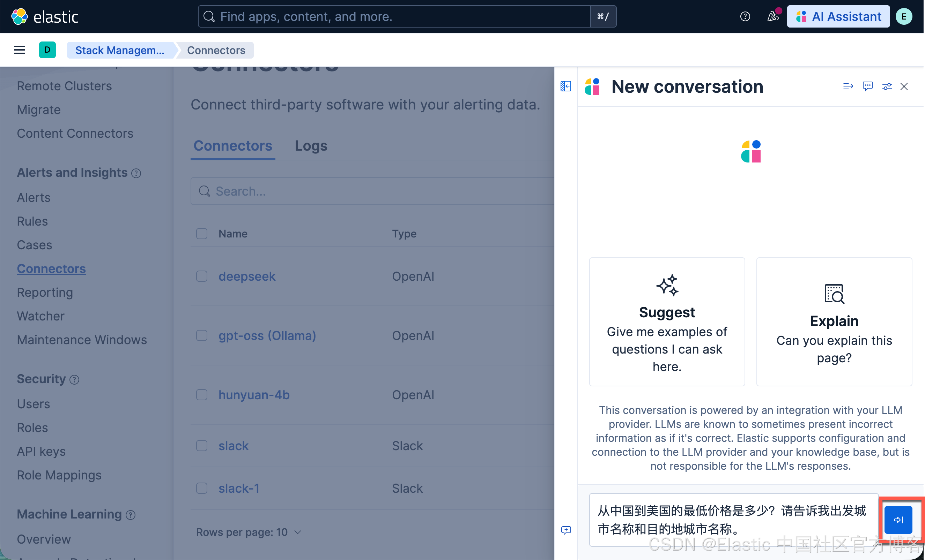
Task: Open Reporting in the side navigation
Action: pos(45,292)
